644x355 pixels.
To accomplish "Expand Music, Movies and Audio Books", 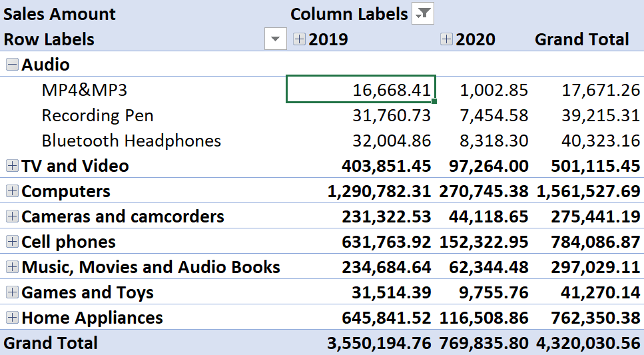I will point(13,267).
